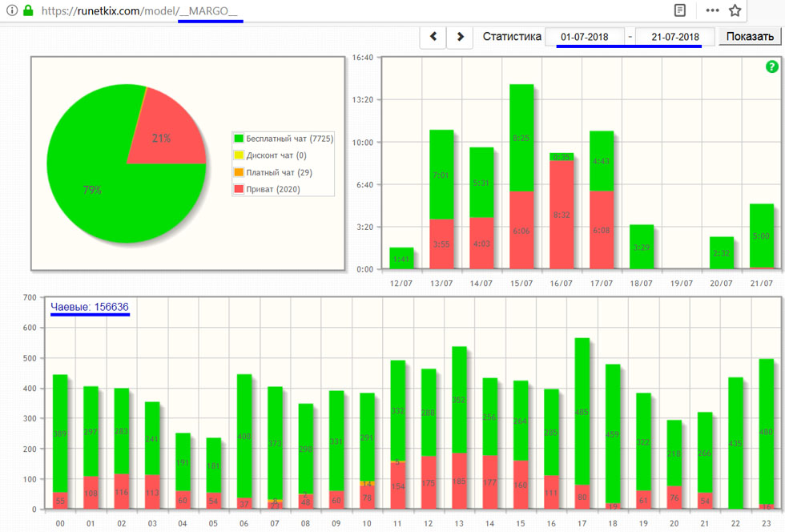Click the red 8:32 bar for 16/07
785x532 pixels.
point(562,215)
